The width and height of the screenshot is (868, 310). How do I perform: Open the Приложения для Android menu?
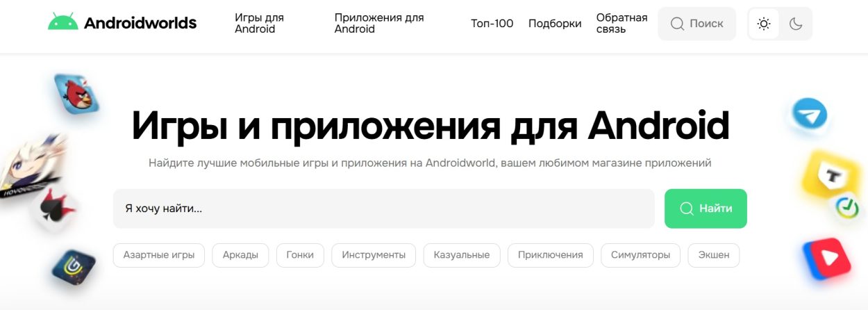pos(379,23)
